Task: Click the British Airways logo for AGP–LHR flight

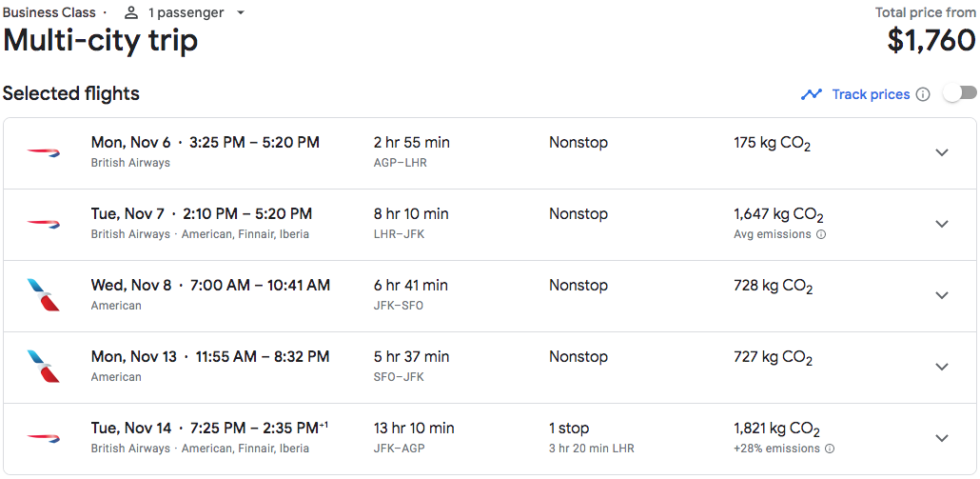Action: pyautogui.click(x=43, y=152)
